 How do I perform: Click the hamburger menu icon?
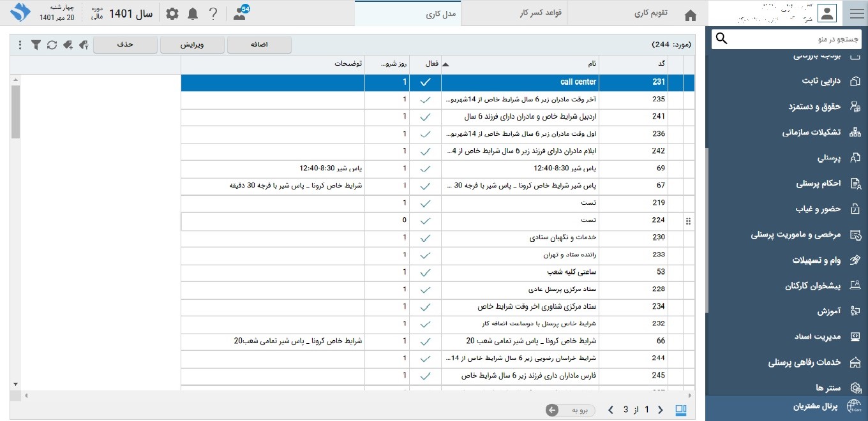pos(855,13)
